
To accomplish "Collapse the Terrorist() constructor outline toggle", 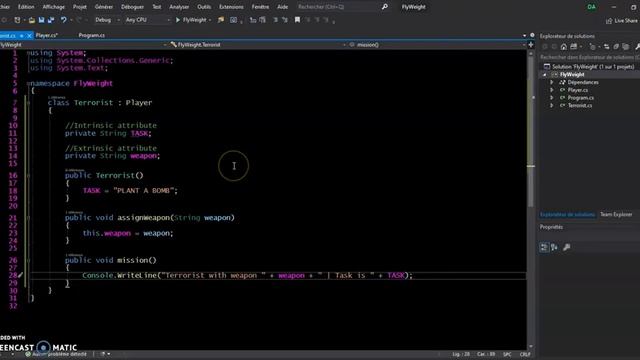I will pos(28,176).
